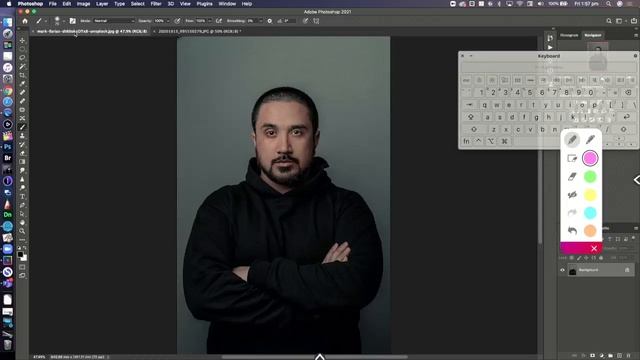Select the Hand tool
640x360 pixels.
[22, 222]
